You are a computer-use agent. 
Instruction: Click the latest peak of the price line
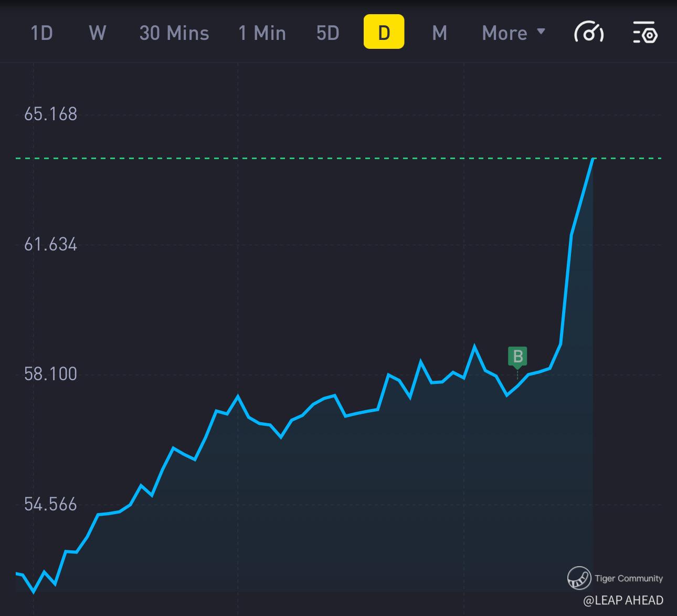pyautogui.click(x=593, y=159)
